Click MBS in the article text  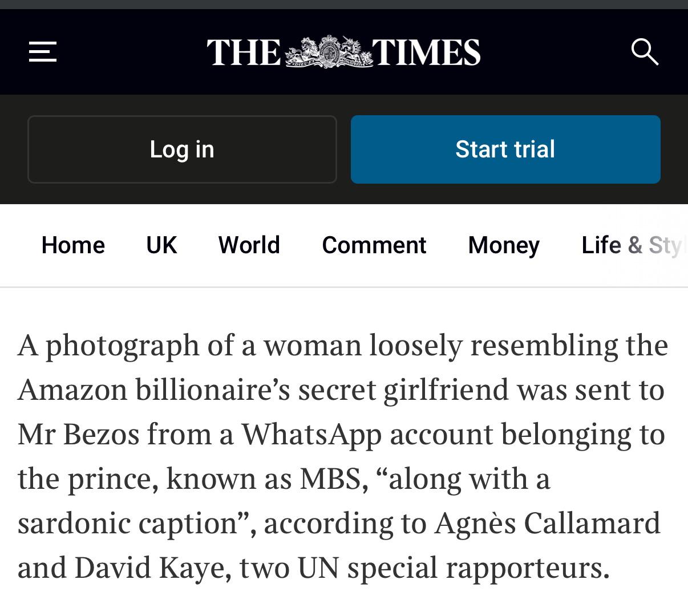point(330,479)
